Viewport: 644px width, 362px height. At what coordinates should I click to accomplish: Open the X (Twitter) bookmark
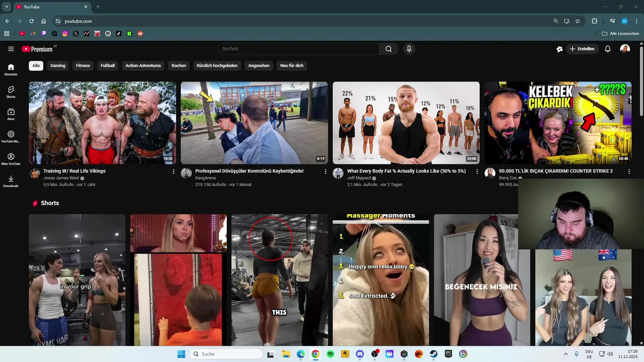pos(75,34)
